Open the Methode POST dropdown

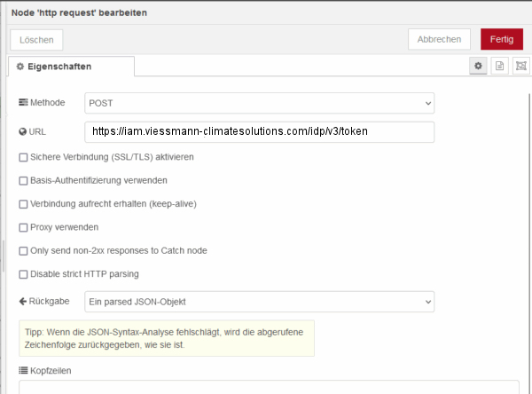coord(260,103)
